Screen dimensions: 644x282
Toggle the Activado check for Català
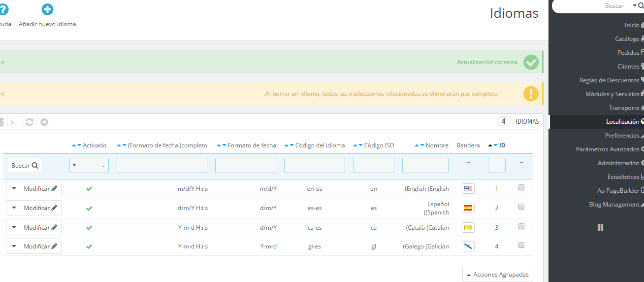(x=89, y=228)
